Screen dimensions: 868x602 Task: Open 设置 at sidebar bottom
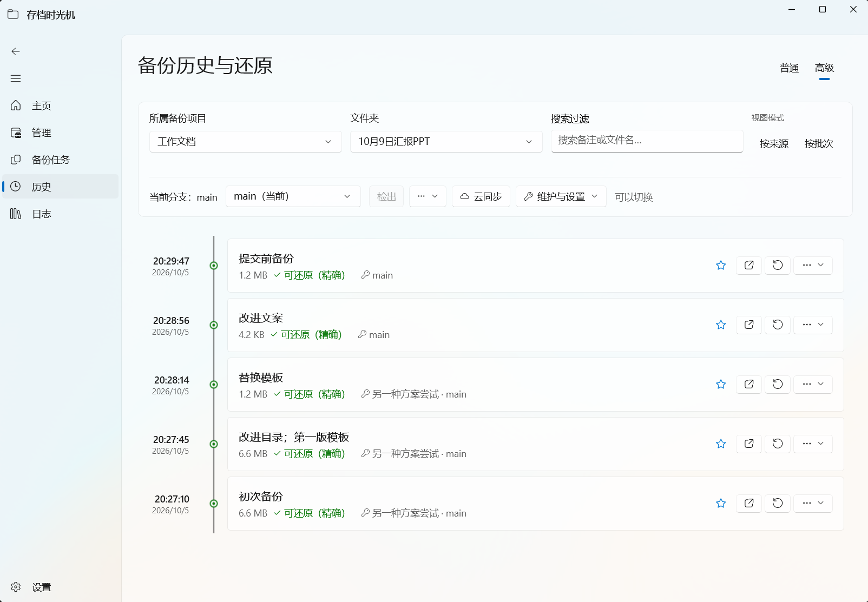click(60, 587)
